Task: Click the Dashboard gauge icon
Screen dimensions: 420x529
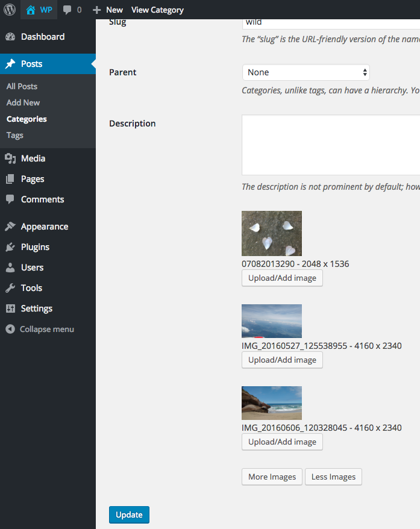Action: pyautogui.click(x=10, y=37)
